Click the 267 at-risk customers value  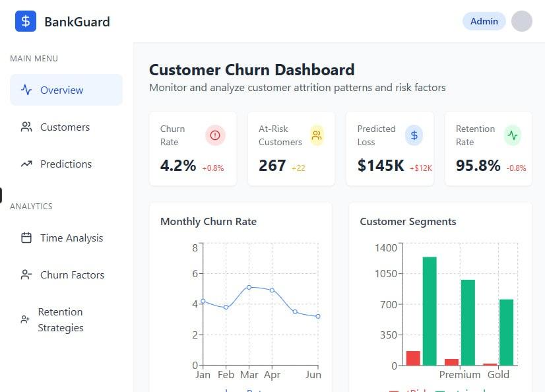click(272, 166)
